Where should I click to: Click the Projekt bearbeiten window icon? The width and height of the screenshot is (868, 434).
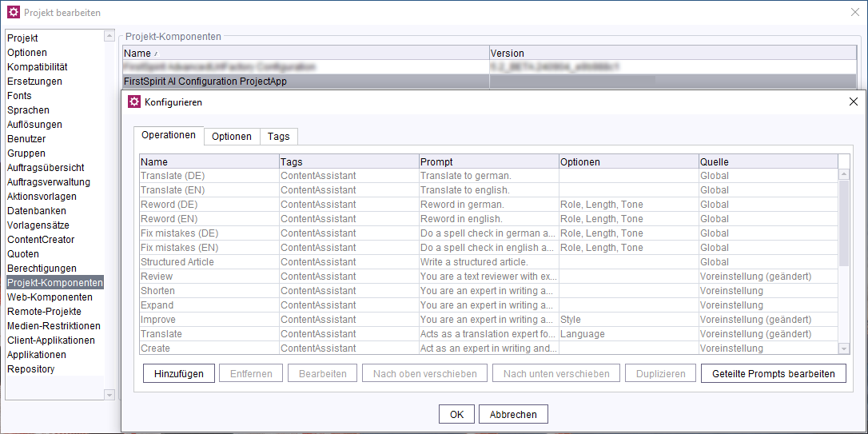pos(14,12)
